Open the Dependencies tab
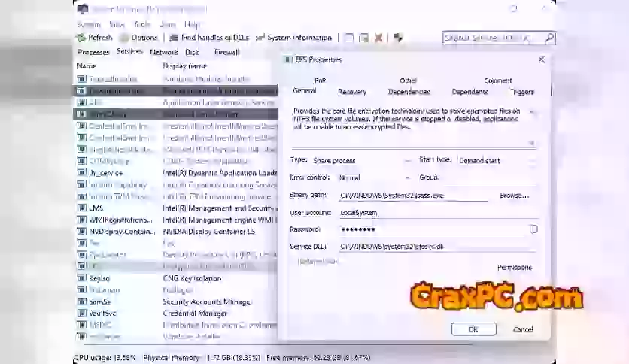Image resolution: width=629 pixels, height=364 pixels. coord(409,92)
